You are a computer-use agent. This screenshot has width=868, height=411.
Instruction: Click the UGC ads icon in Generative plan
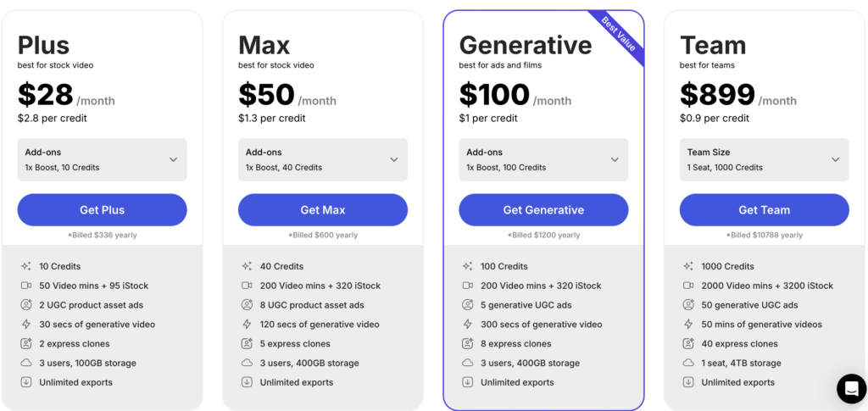coord(467,305)
